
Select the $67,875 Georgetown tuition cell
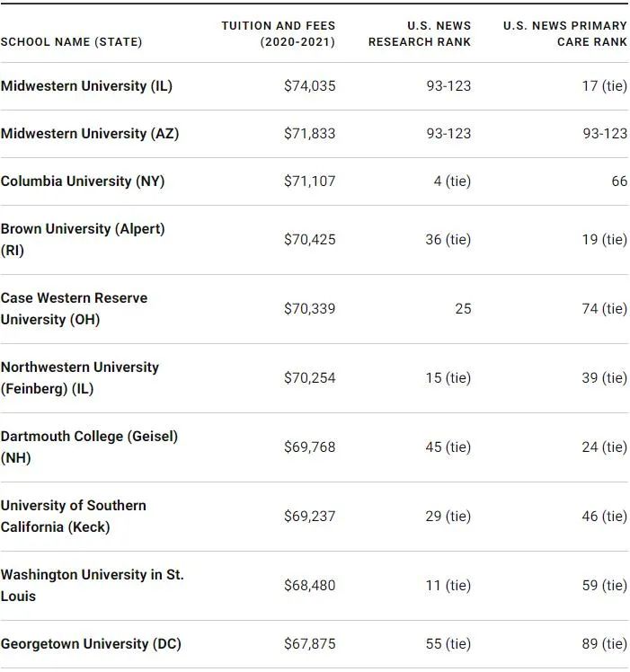(x=309, y=644)
